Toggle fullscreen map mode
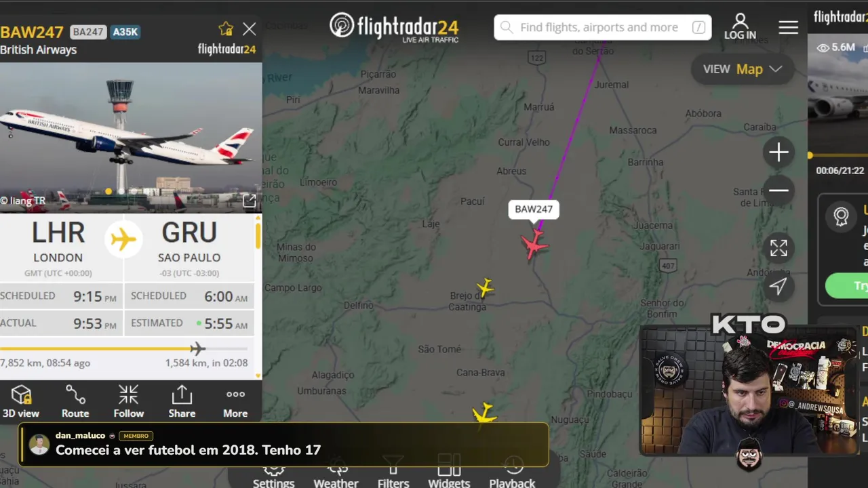 tap(778, 248)
